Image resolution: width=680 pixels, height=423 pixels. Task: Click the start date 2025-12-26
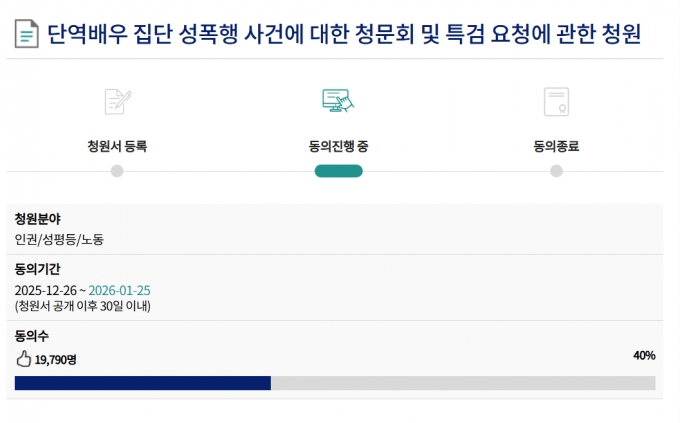click(46, 290)
